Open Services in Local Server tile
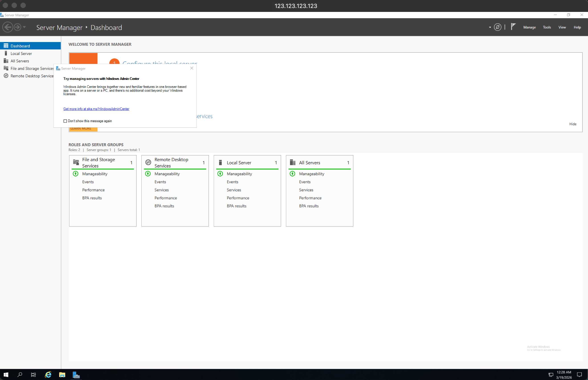Image resolution: width=588 pixels, height=380 pixels. (x=234, y=190)
